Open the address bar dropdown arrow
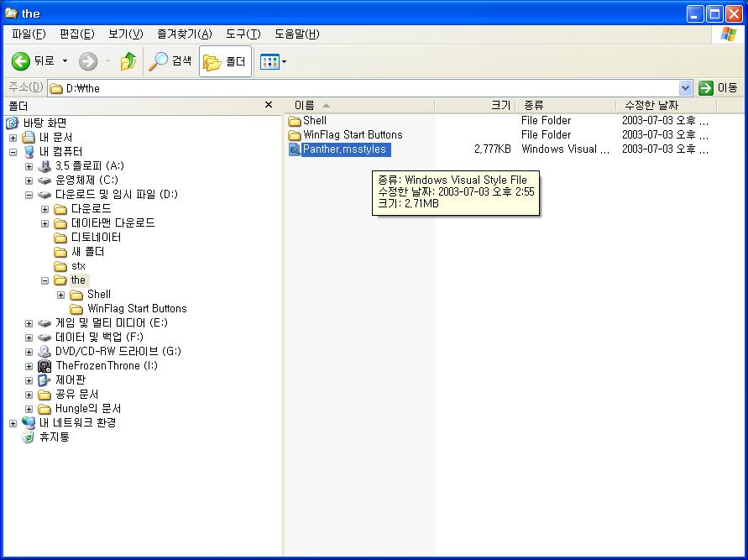Viewport: 748px width, 560px height. (x=685, y=88)
